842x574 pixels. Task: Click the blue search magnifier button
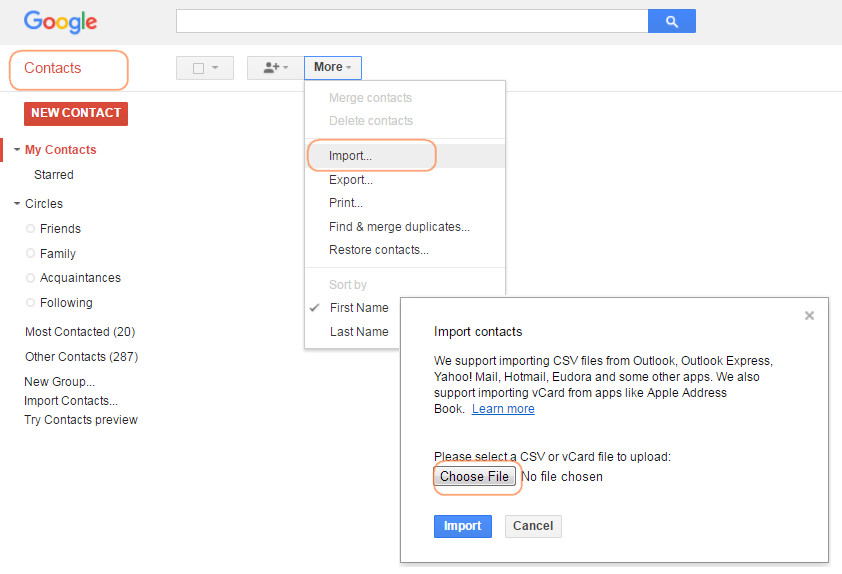coord(671,21)
